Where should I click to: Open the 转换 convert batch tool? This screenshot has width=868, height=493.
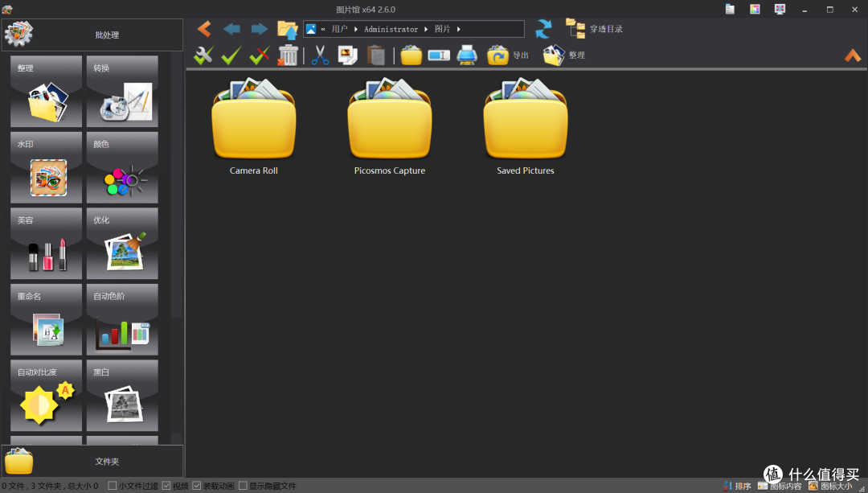[122, 92]
